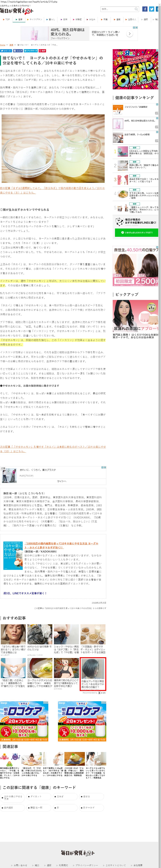The width and height of the screenshot is (161, 868).
Task: Open ranking item 2 about 食後すぐ寝る
Action: pos(135,165)
